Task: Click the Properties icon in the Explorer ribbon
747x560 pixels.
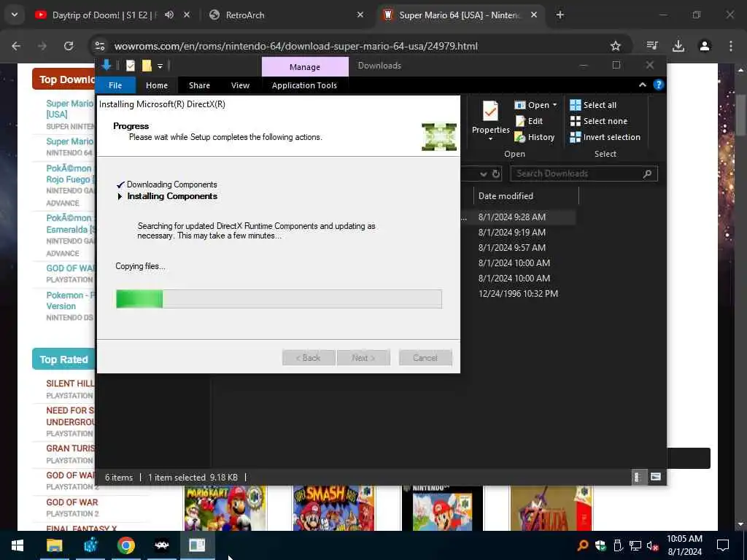Action: click(490, 112)
